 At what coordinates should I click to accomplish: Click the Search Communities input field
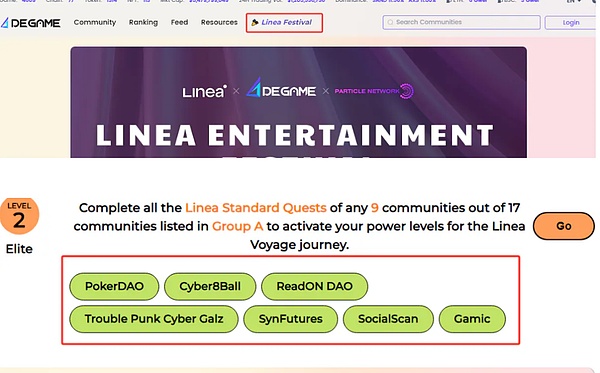[461, 23]
